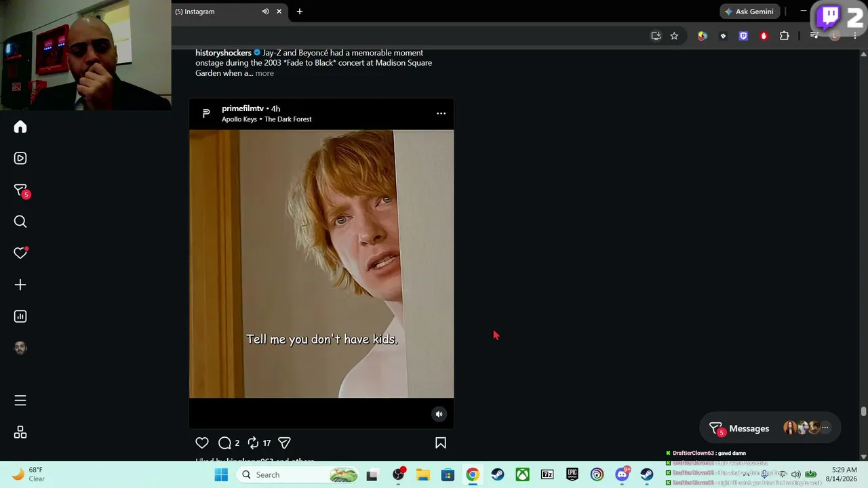
Task: Open the historyshockers profile link
Action: click(223, 53)
